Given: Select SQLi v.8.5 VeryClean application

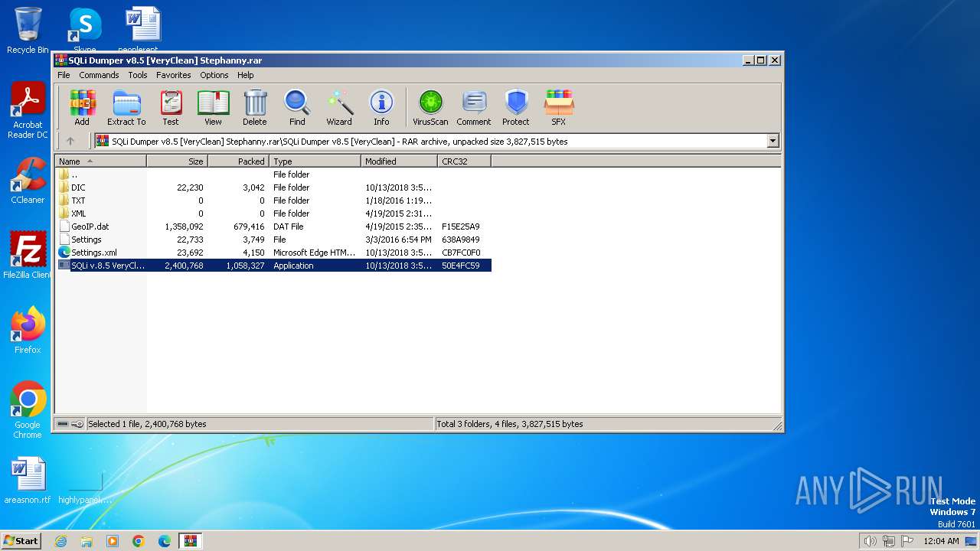Looking at the screenshot, I should [273, 266].
